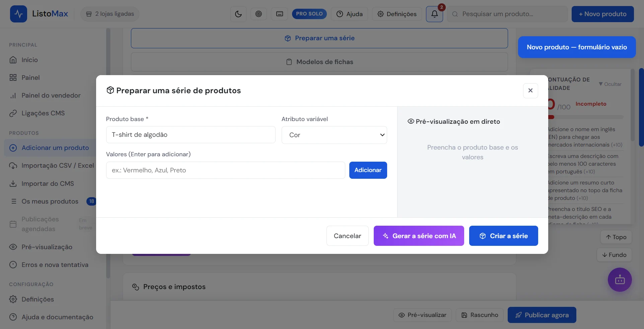Close the series dialog with X

530,91
